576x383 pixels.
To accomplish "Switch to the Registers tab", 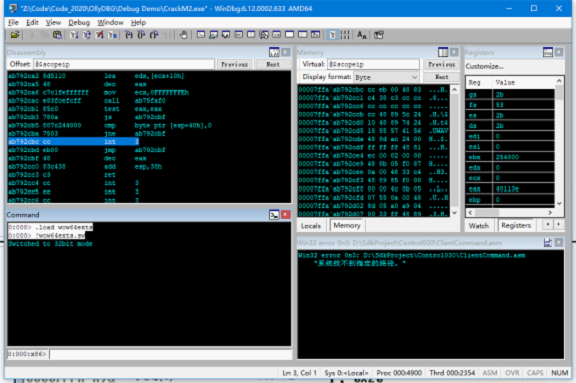I will point(516,225).
